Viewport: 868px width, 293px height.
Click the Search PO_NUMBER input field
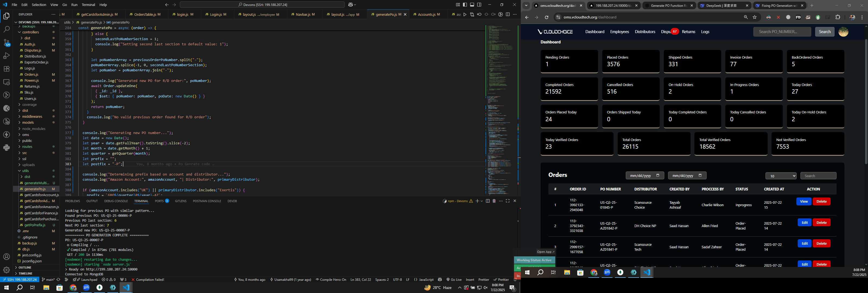(x=782, y=32)
